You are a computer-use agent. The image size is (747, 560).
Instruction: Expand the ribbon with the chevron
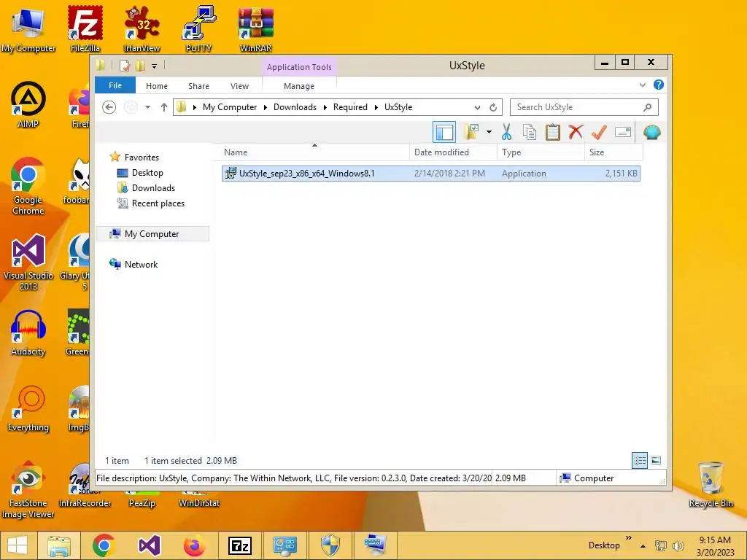[x=642, y=85]
